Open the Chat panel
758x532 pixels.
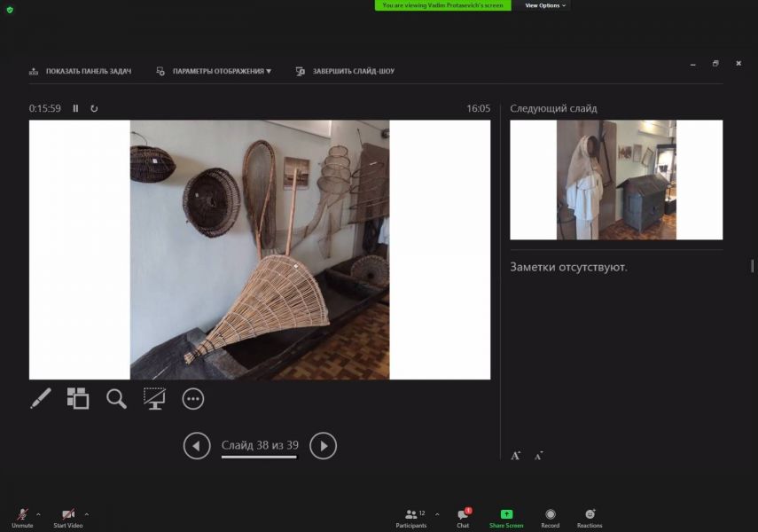coord(463,518)
